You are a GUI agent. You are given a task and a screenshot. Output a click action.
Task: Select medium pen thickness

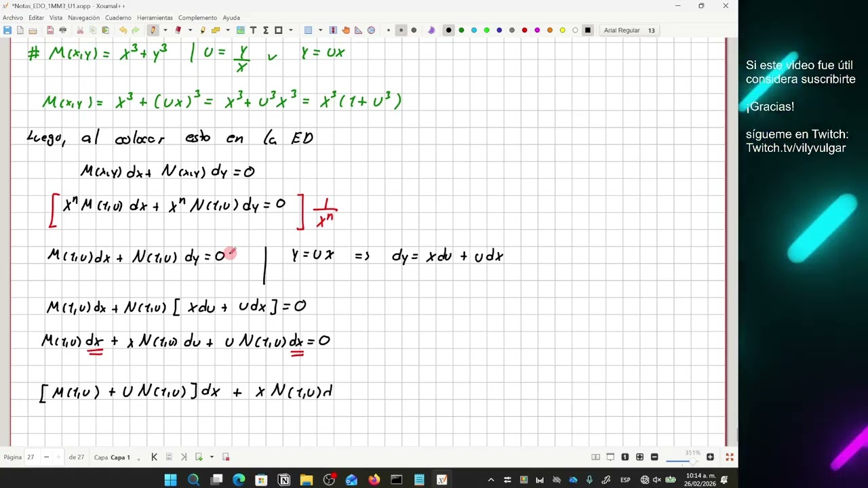click(x=401, y=30)
